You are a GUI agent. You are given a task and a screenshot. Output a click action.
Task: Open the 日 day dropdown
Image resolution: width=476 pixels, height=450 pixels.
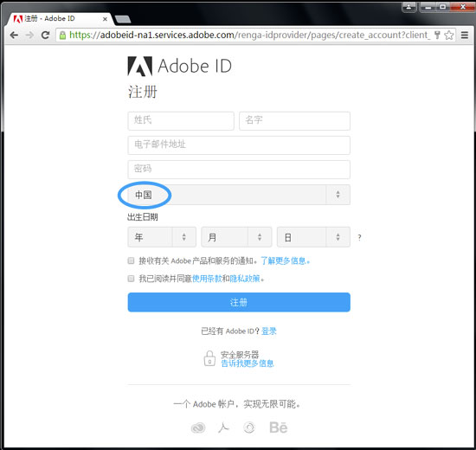[313, 237]
